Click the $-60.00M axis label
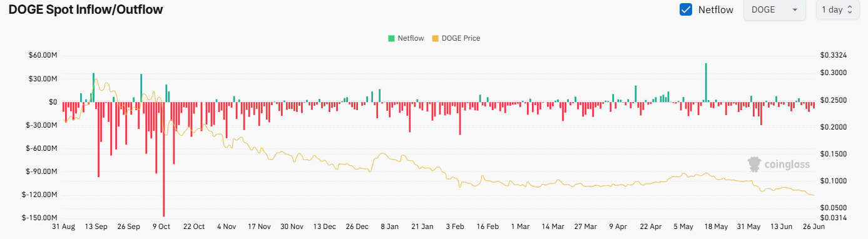 [42, 148]
